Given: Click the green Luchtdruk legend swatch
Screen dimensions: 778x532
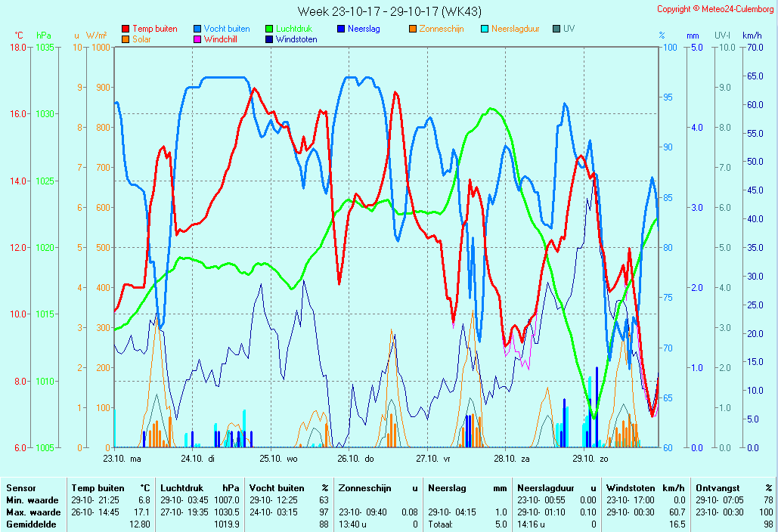Looking at the screenshot, I should [x=269, y=29].
